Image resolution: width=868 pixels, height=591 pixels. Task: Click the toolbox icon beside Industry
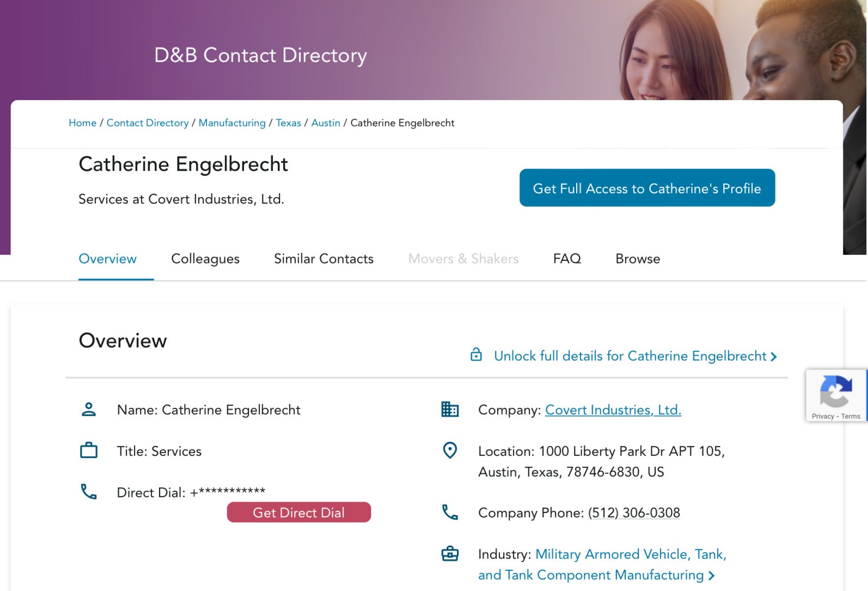(450, 554)
